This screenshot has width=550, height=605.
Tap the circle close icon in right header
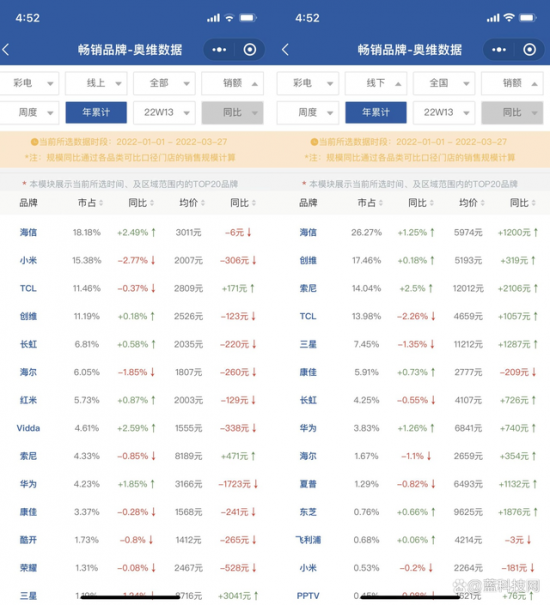(529, 49)
